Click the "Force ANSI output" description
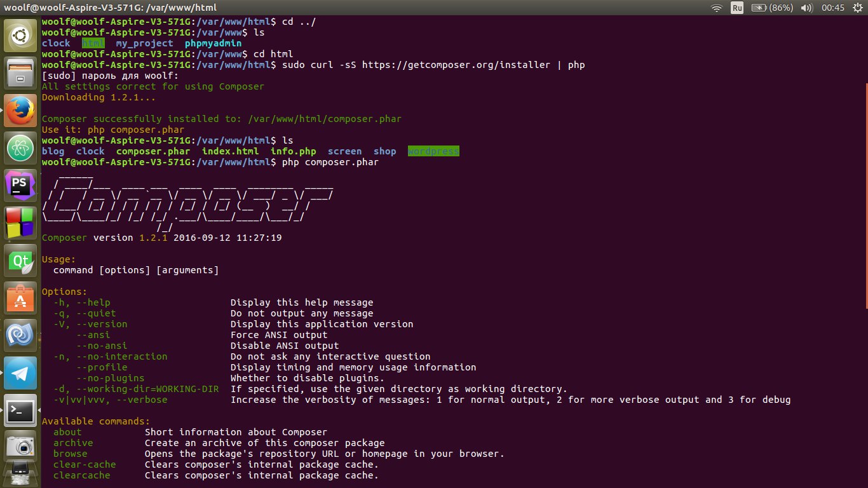The height and width of the screenshot is (488, 868). pyautogui.click(x=279, y=335)
